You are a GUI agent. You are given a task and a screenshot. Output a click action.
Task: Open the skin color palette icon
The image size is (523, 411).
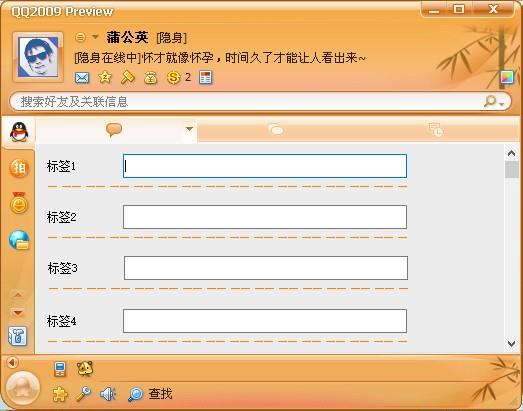tap(507, 77)
